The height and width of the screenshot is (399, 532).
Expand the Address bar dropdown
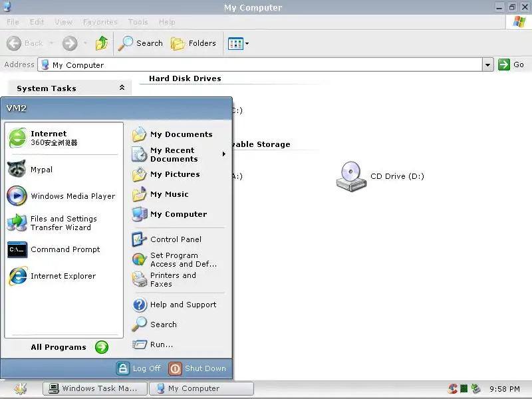(487, 65)
